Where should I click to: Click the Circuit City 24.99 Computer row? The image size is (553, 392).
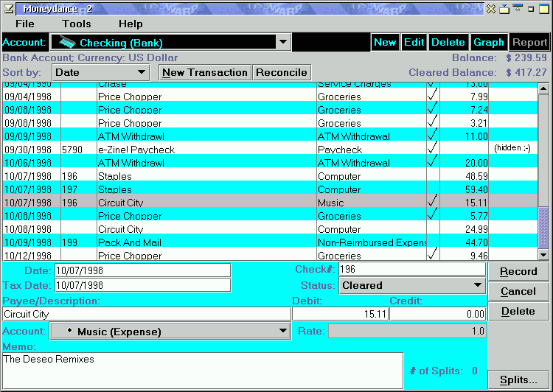pos(270,228)
